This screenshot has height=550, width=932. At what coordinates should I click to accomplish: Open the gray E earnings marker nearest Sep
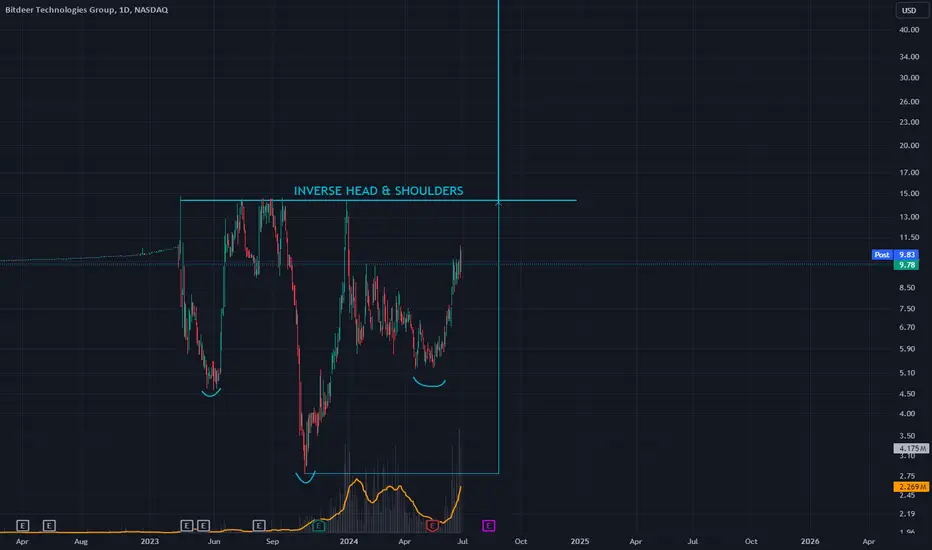point(259,526)
